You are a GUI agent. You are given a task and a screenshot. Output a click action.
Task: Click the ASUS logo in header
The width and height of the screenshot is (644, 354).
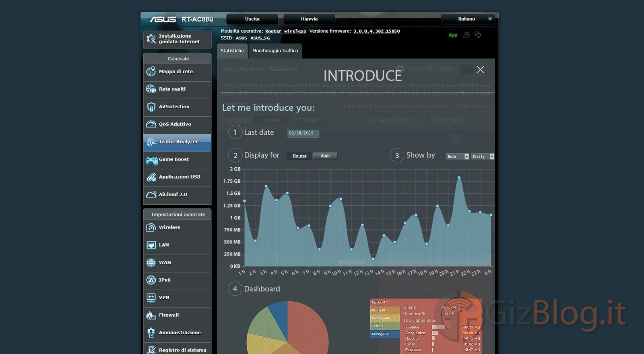pyautogui.click(x=163, y=19)
